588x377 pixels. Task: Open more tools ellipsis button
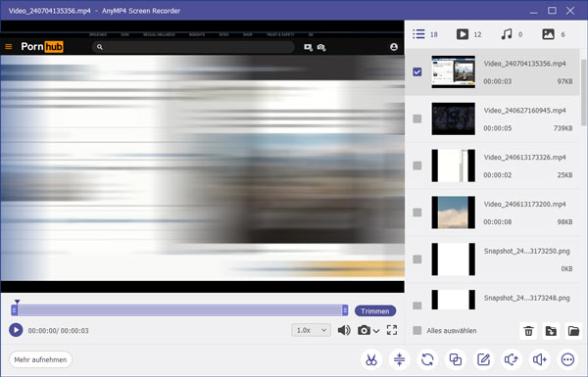pos(567,359)
